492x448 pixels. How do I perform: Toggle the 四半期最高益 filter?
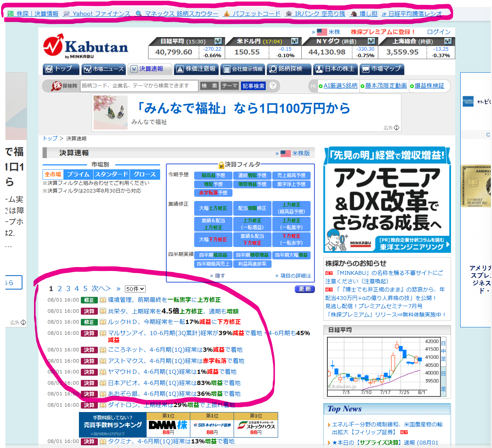coord(213,255)
